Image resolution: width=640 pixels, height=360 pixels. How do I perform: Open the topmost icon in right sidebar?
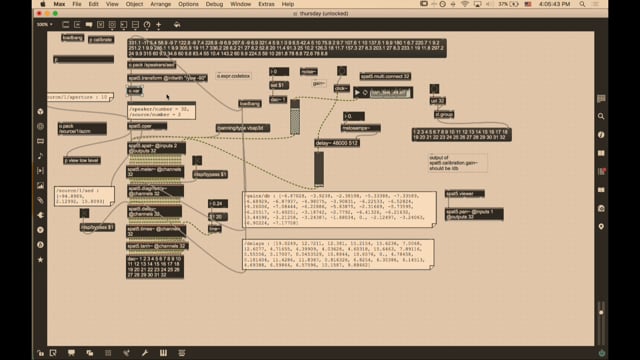click(x=601, y=98)
